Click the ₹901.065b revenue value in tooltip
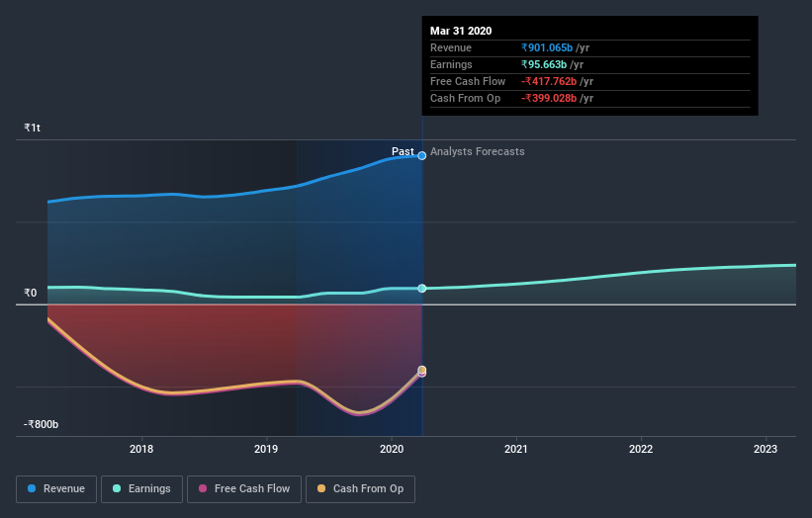The height and width of the screenshot is (518, 812). coord(547,48)
